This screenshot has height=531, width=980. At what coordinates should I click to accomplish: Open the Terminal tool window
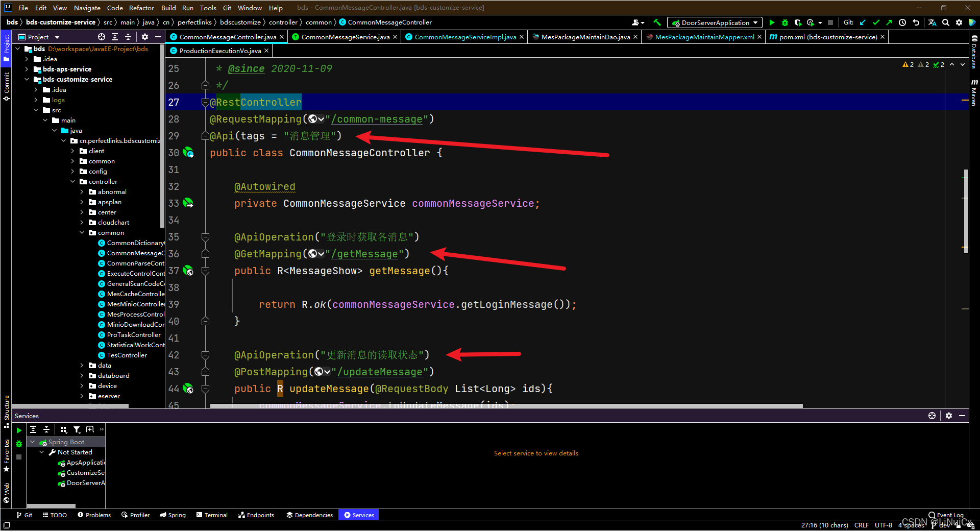point(212,515)
